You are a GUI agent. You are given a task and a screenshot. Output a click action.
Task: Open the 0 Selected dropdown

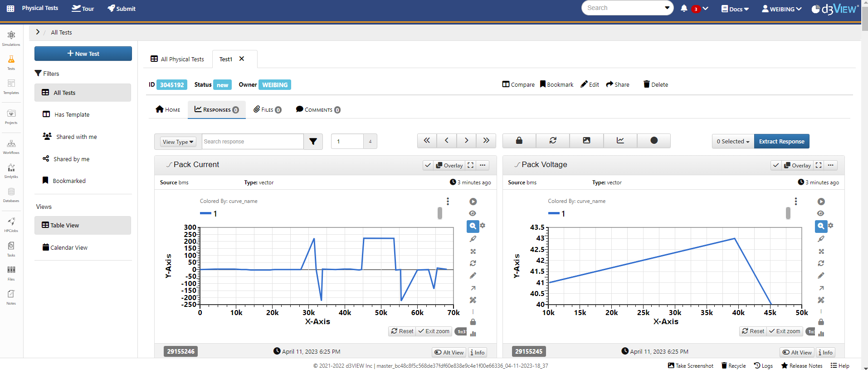click(x=733, y=141)
